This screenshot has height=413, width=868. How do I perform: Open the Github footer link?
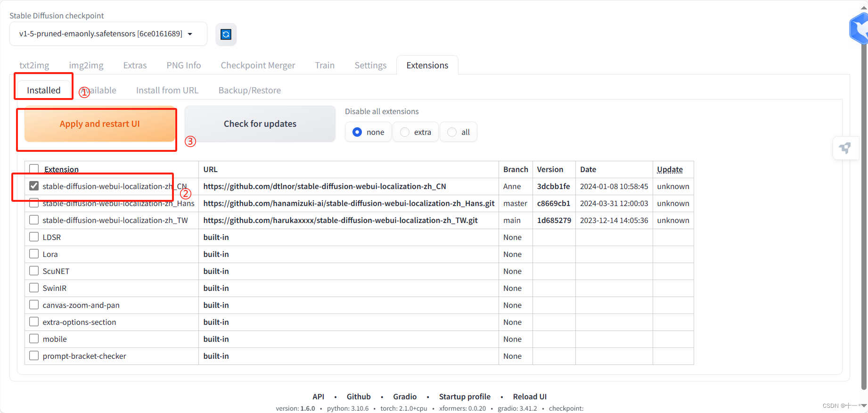[359, 396]
